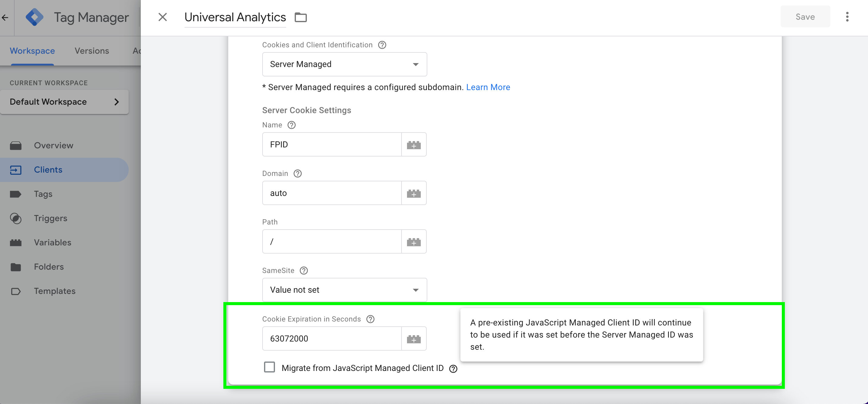Open help for Cookie Expiration in Seconds
This screenshot has width=868, height=404.
[x=370, y=319]
